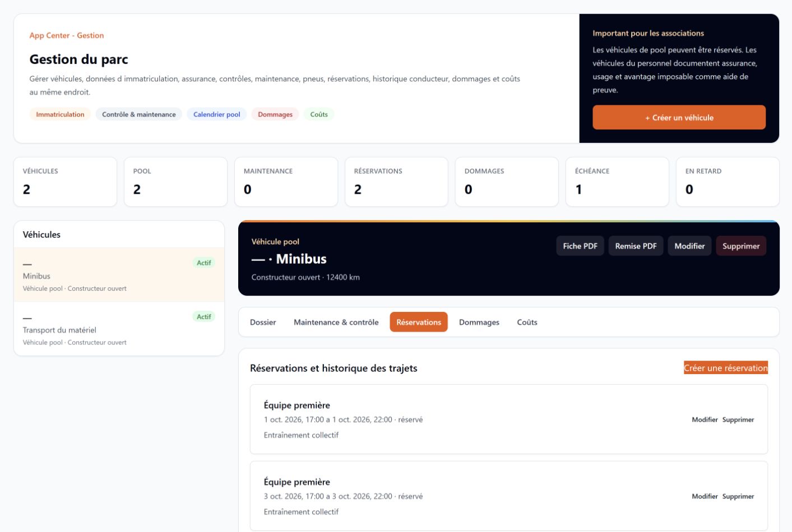The height and width of the screenshot is (532, 792).
Task: Delete the 1 oct. 2026 reservation
Action: 738,419
